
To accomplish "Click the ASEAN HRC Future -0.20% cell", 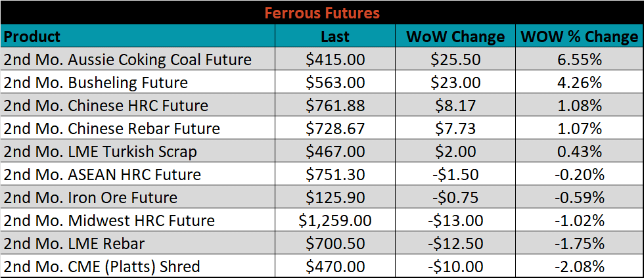I will click(x=580, y=174).
